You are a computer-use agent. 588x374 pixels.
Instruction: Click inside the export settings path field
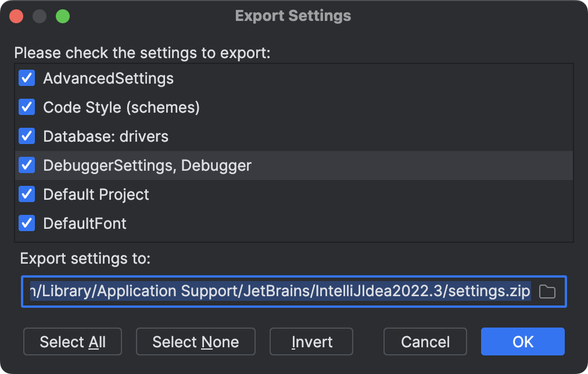pyautogui.click(x=279, y=292)
